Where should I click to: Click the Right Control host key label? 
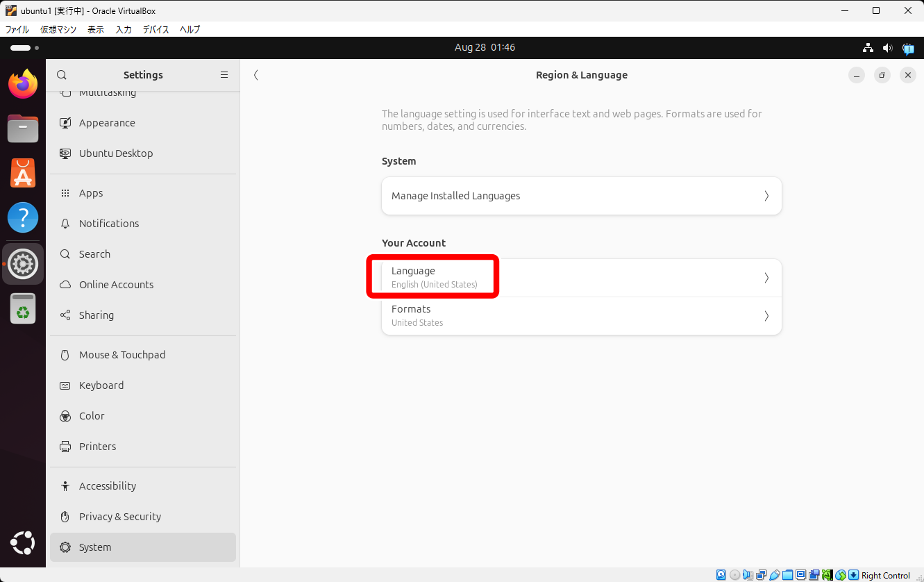click(886, 576)
